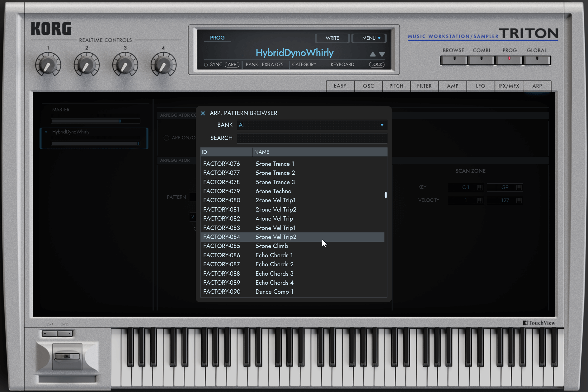Screen dimensions: 588x392
Task: Click the ribbon controller strip
Action: [x=67, y=379]
